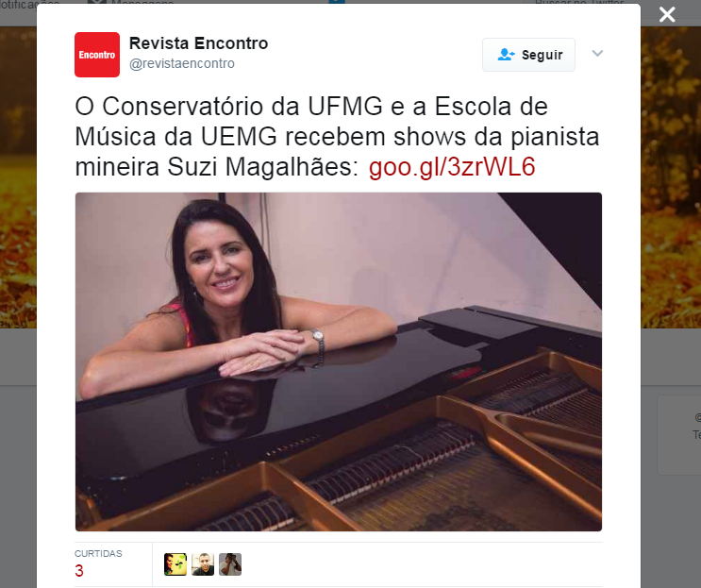Image resolution: width=701 pixels, height=588 pixels.
Task: View the pianist photo at the piano
Action: click(x=339, y=361)
